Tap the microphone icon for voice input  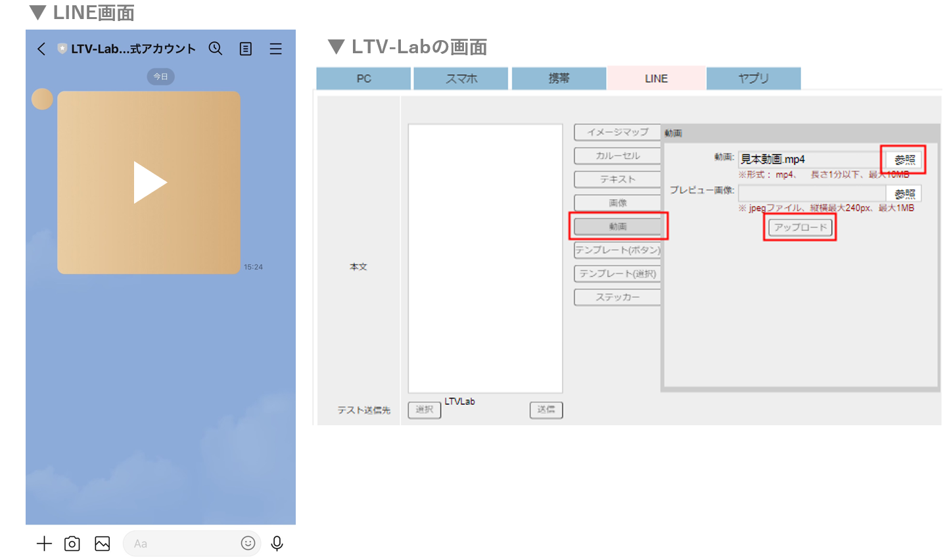pos(277,544)
